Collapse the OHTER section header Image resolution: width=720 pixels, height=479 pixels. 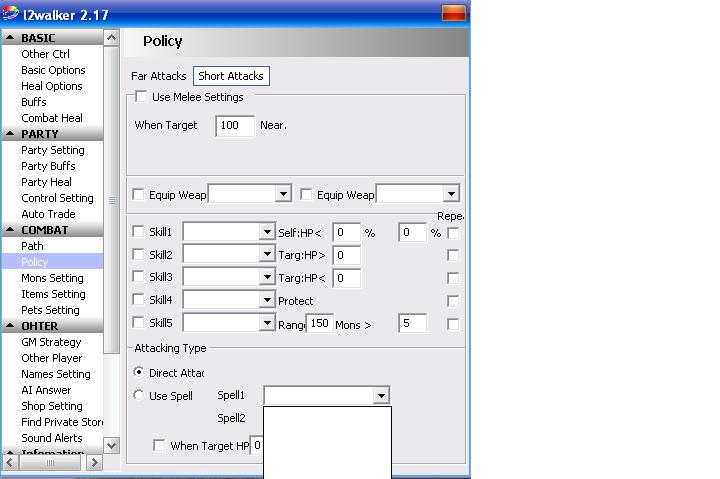pos(52,326)
